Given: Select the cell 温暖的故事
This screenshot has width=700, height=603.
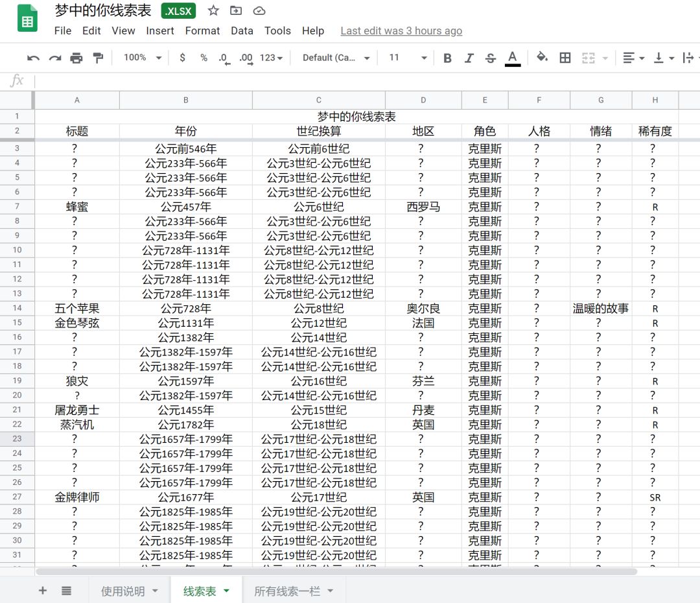Looking at the screenshot, I should [601, 308].
